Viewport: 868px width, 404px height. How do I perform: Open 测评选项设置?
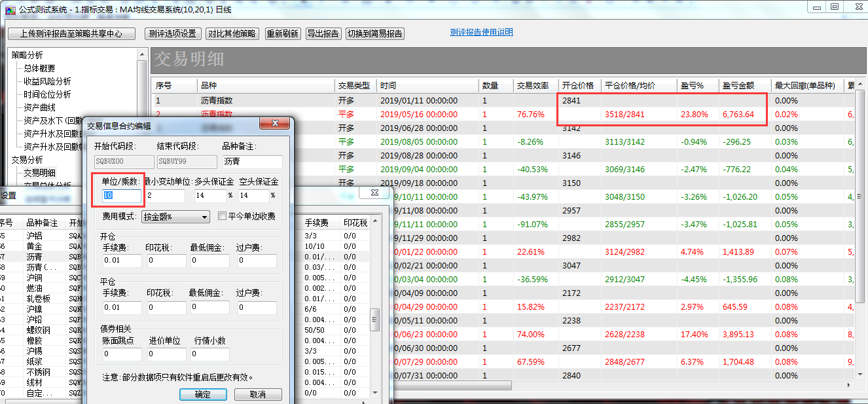tap(172, 34)
